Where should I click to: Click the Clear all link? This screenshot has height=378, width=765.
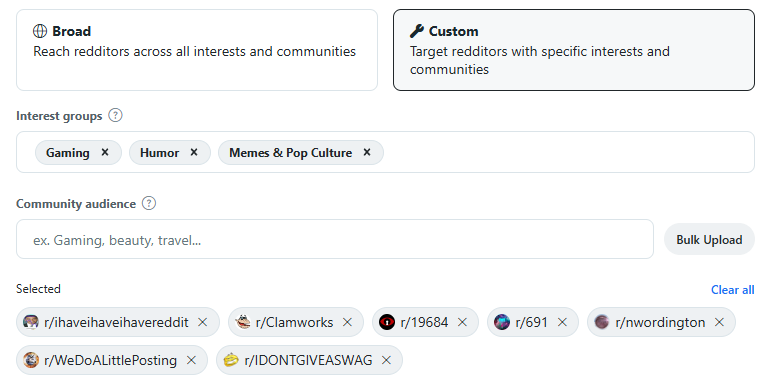(732, 290)
